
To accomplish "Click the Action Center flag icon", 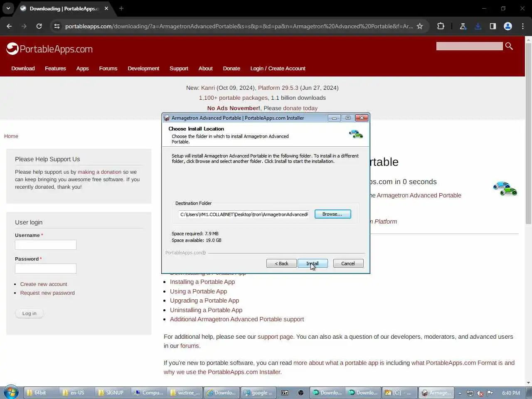I will click(x=490, y=393).
